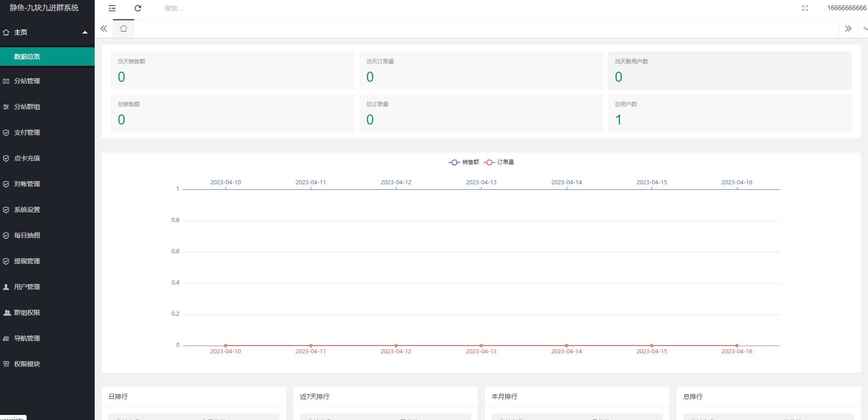Click the 2023-04-13 order data point
Viewport: 868px width, 420px height.
pos(481,346)
